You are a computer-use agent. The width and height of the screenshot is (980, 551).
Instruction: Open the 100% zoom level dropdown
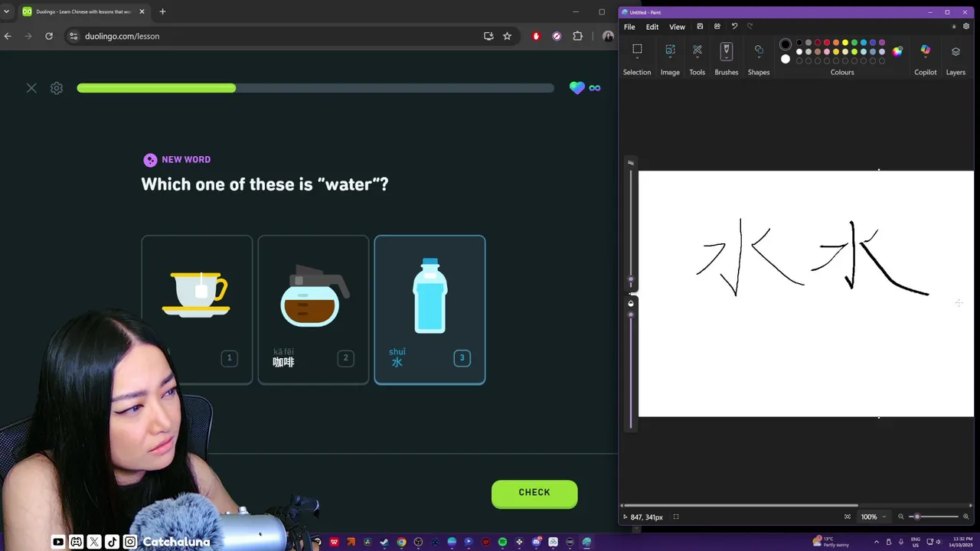873,517
